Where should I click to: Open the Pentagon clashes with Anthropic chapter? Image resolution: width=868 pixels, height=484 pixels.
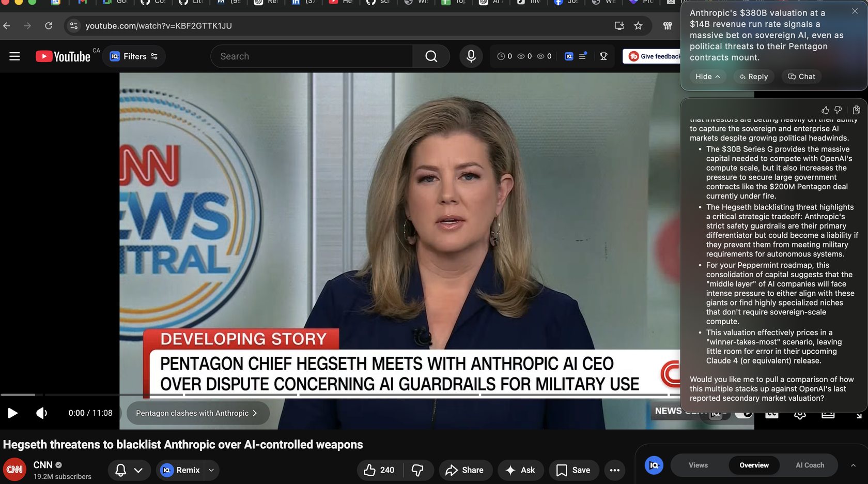click(197, 413)
